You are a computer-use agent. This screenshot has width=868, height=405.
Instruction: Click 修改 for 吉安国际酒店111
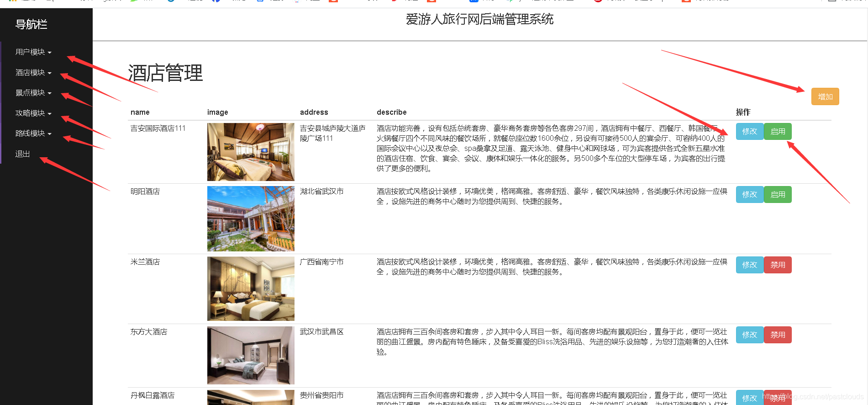[x=750, y=132]
